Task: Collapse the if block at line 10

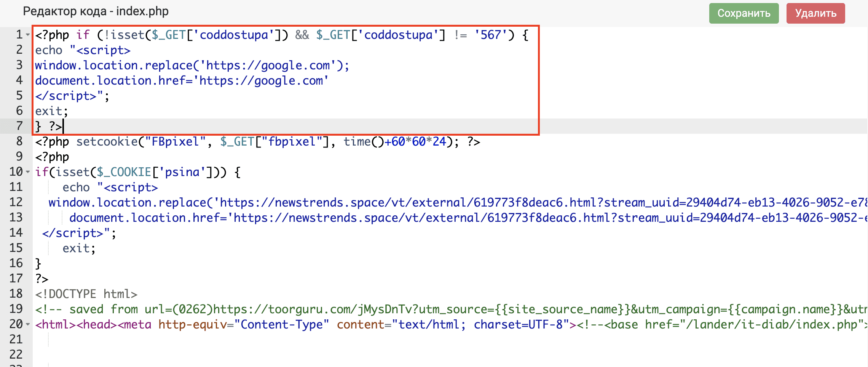Action: click(x=28, y=172)
